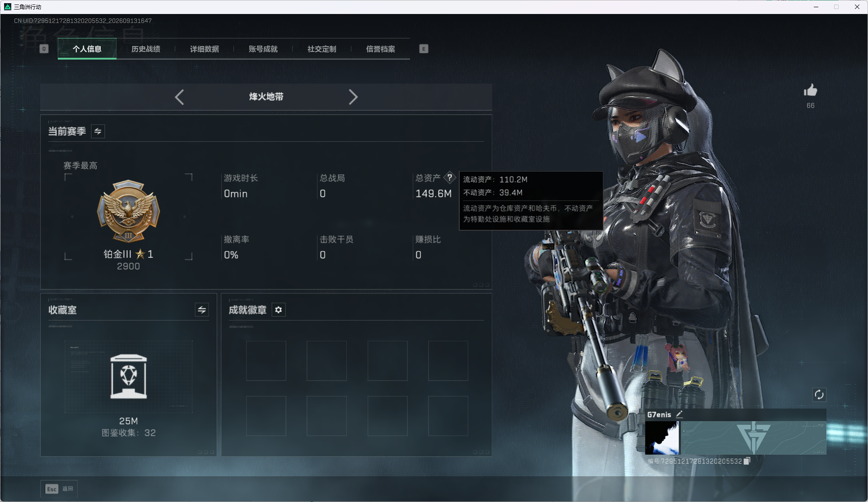The width and height of the screenshot is (868, 502).
Task: Click the total assets question mark icon
Action: pos(449,177)
